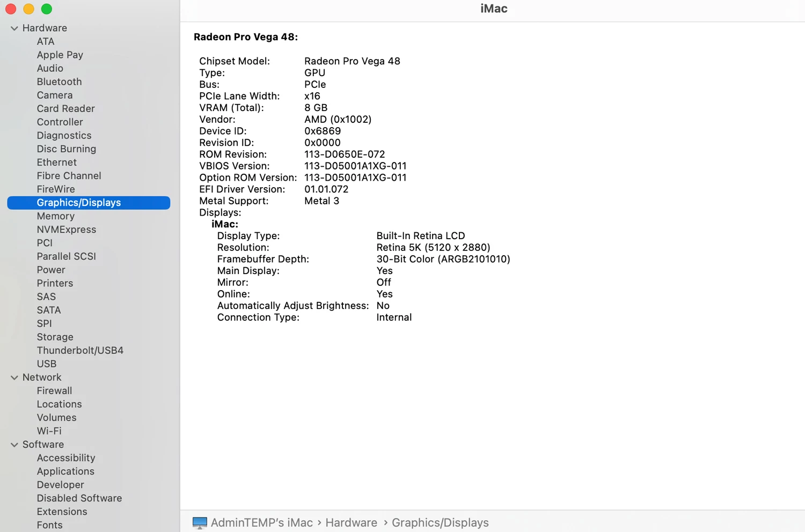Image resolution: width=805 pixels, height=532 pixels.
Task: Select Fibre Channel in sidebar
Action: (x=69, y=175)
